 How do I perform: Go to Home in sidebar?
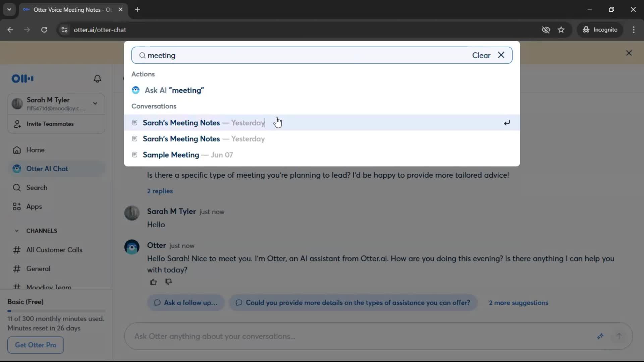[56, 150]
